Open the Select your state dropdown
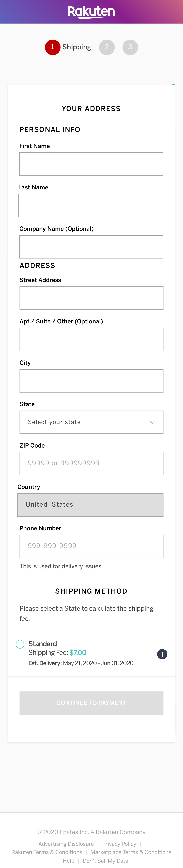This screenshot has width=183, height=868. [91, 422]
